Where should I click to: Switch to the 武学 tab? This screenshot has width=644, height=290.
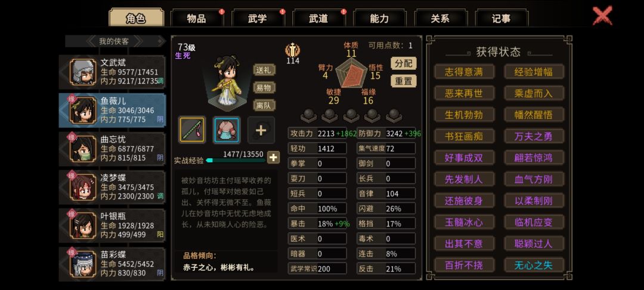(258, 18)
